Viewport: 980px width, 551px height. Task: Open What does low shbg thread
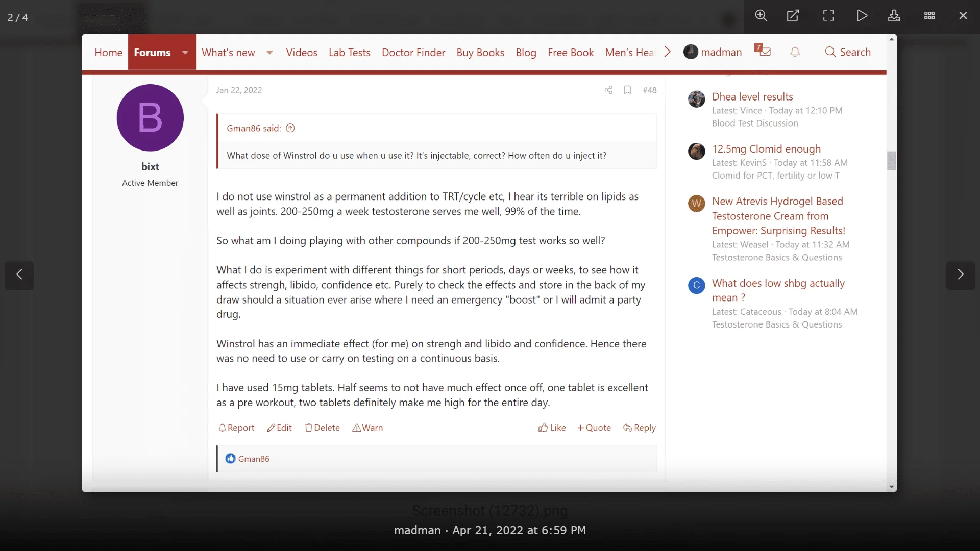point(778,290)
